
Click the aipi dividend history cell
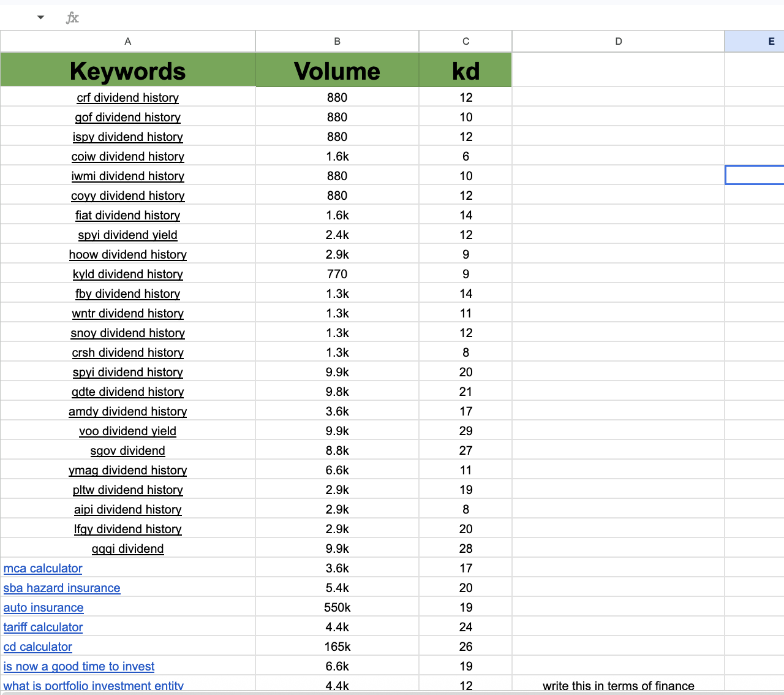tap(128, 509)
